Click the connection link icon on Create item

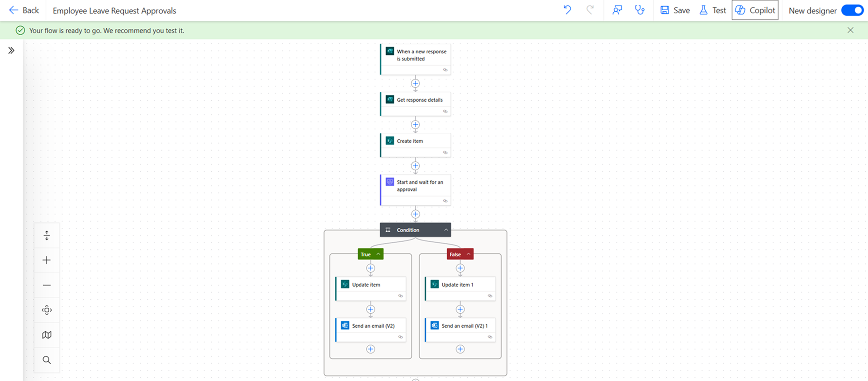point(445,153)
